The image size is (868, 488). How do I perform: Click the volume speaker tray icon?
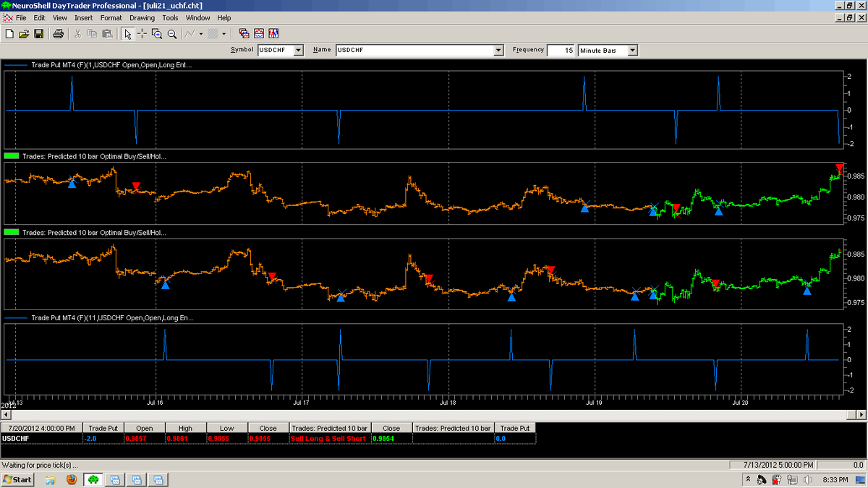[x=807, y=480]
